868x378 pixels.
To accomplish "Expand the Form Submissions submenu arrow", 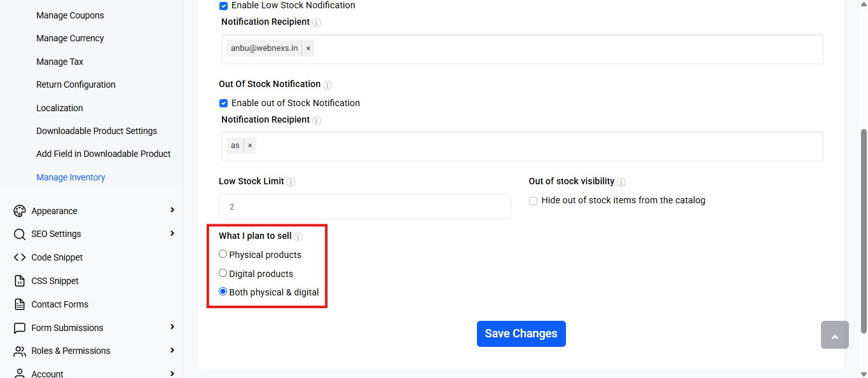I will tap(172, 327).
